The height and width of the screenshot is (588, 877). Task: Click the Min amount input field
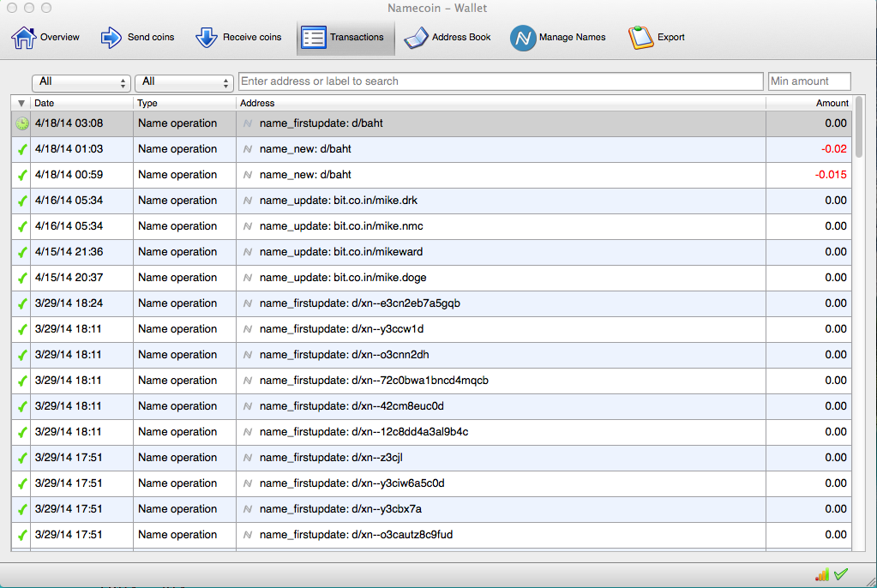[x=809, y=81]
